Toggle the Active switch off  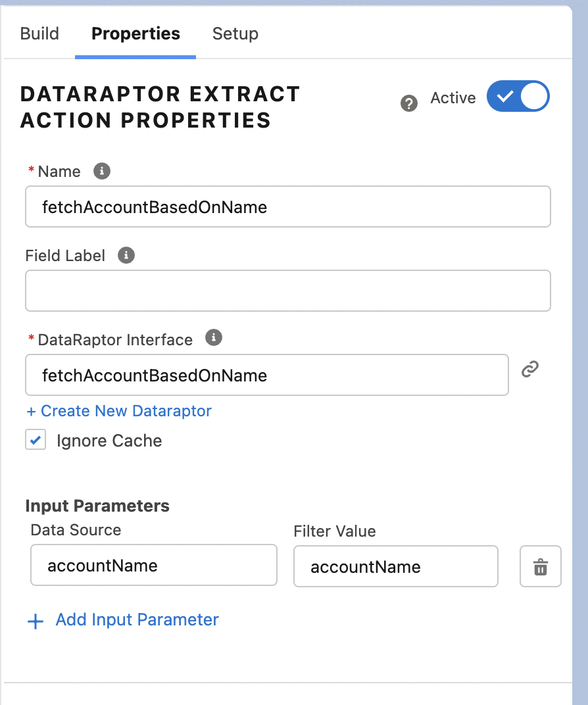coord(518,96)
